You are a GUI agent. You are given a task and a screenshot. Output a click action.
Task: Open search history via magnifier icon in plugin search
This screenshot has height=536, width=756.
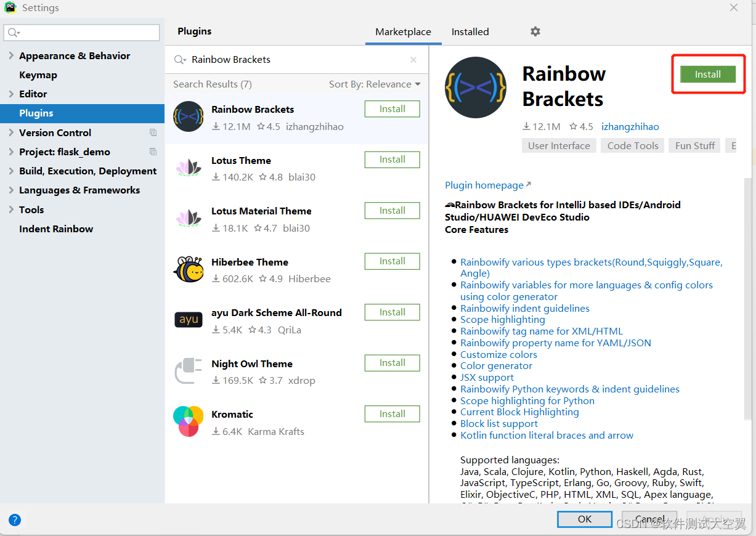pyautogui.click(x=180, y=60)
